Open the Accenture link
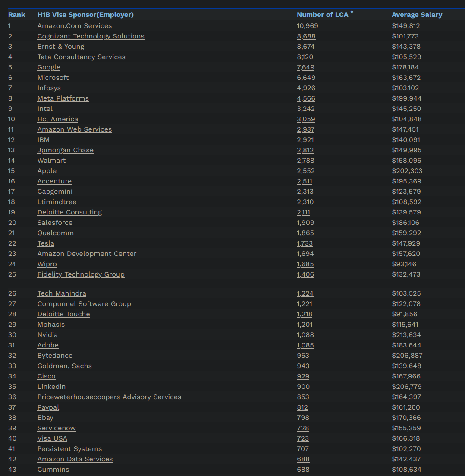Viewport: 465px width, 476px height. 54,181
